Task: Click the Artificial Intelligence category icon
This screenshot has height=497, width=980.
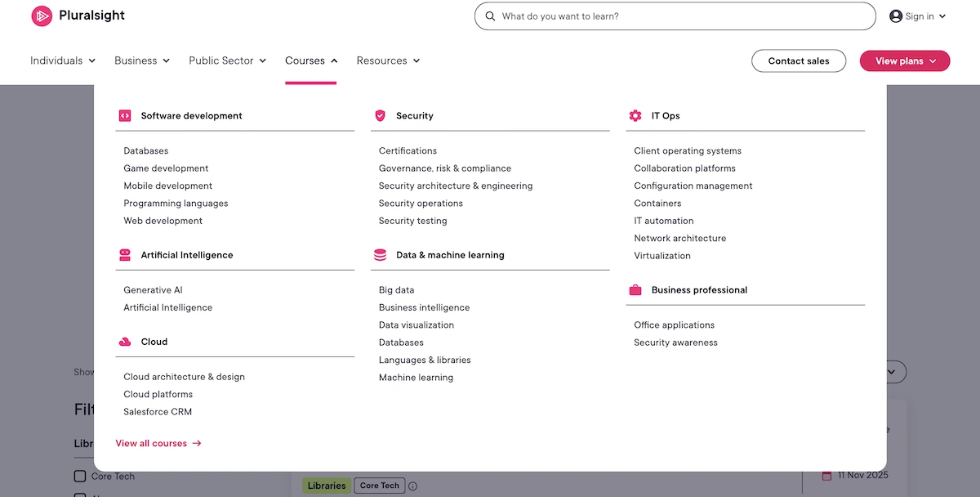Action: click(x=125, y=254)
